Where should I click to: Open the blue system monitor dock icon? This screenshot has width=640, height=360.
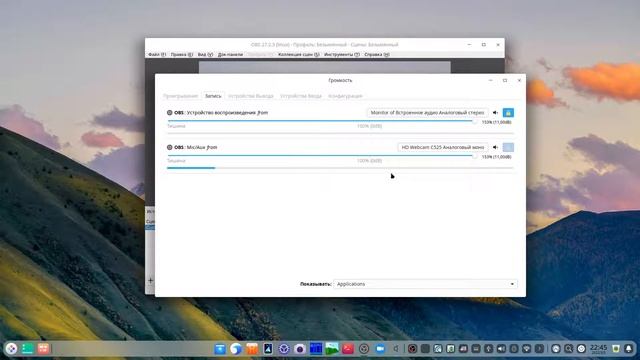click(x=316, y=349)
